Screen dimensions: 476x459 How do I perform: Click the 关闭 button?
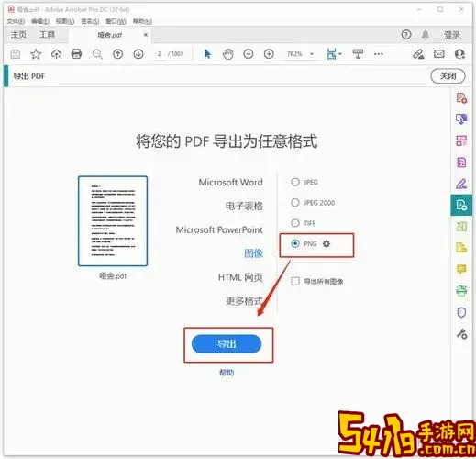click(x=448, y=76)
